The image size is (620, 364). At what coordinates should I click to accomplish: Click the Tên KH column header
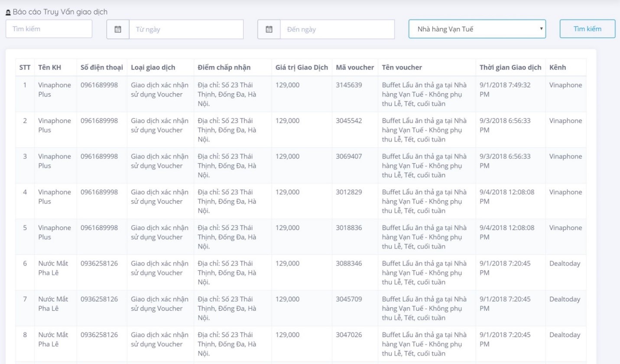49,68
